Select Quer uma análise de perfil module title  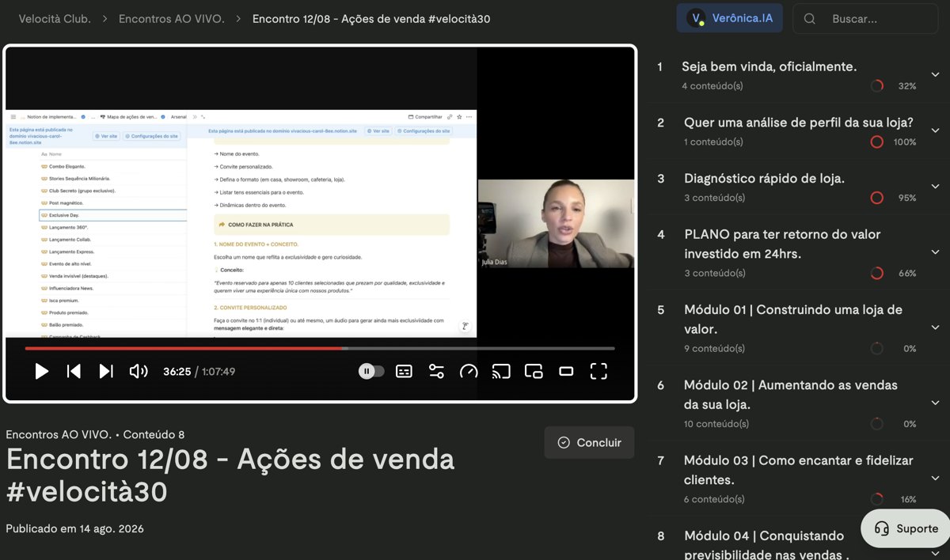click(x=799, y=123)
